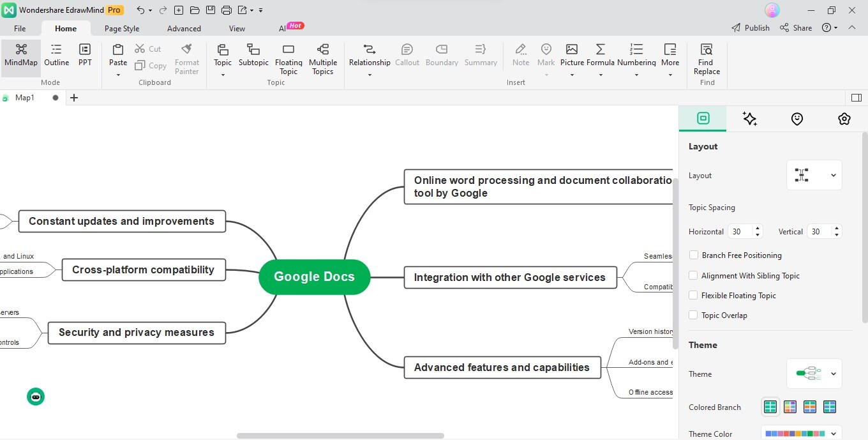This screenshot has width=868, height=440.
Task: Open the emoji sticker panel tab
Action: 797,119
